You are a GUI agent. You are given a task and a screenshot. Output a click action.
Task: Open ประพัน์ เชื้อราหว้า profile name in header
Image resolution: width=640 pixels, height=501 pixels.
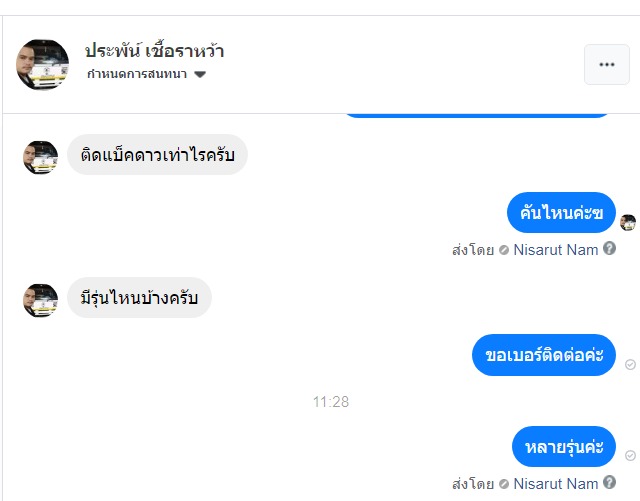coord(154,51)
